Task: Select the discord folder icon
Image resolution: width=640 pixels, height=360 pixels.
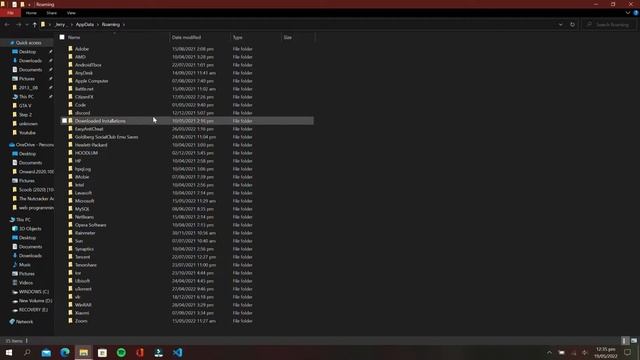Action: 70,113
